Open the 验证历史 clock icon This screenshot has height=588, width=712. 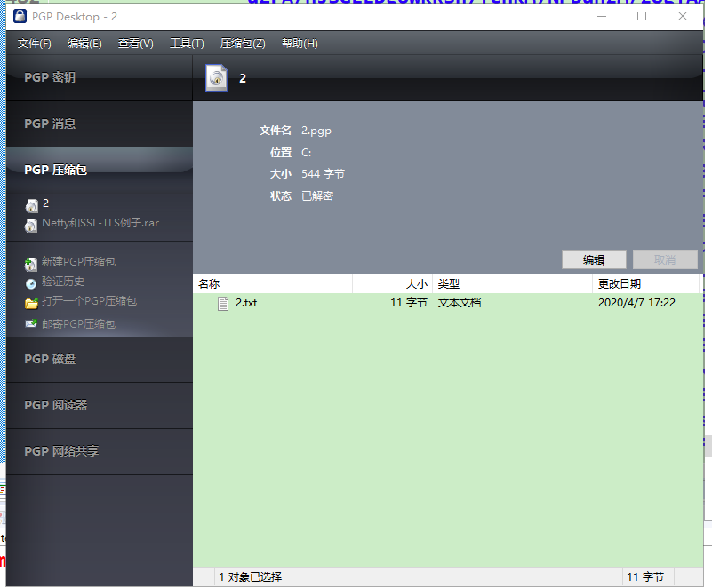click(32, 282)
